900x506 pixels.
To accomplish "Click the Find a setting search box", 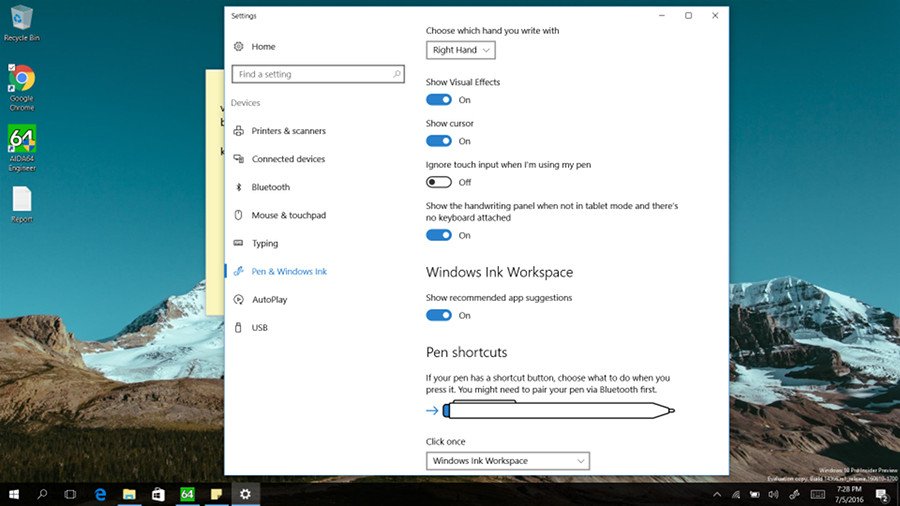I will [x=318, y=74].
